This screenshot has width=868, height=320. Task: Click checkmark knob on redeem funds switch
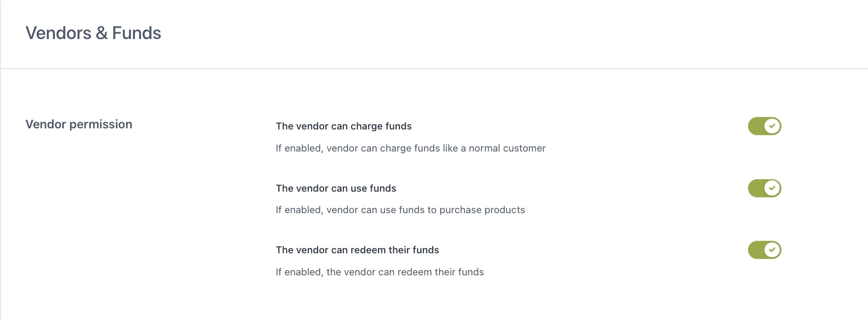tap(772, 250)
